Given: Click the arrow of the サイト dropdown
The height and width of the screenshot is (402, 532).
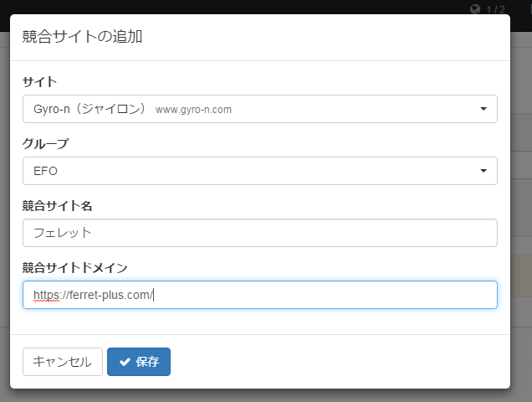Looking at the screenshot, I should 483,109.
